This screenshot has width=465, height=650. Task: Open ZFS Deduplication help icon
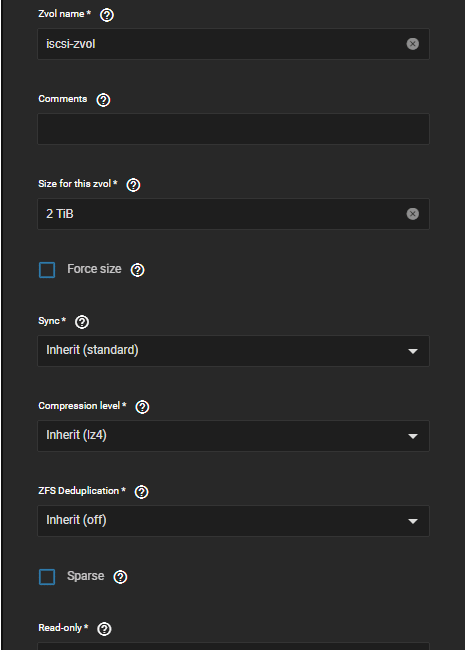tap(141, 492)
